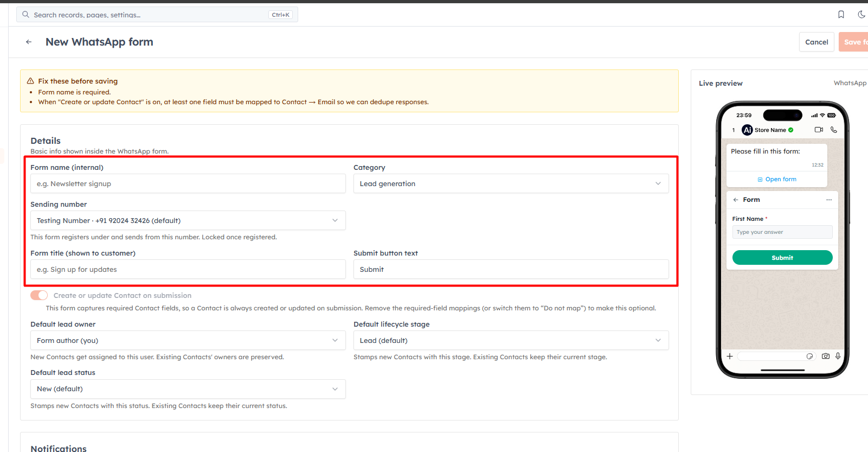The width and height of the screenshot is (868, 452).
Task: Click the battery indicator in phone status bar
Action: click(x=832, y=115)
